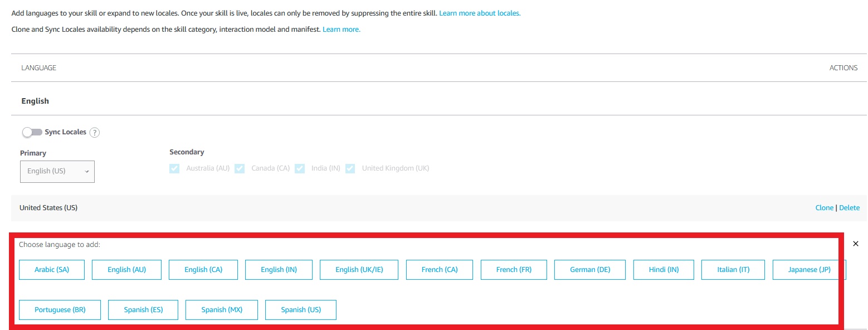Open the Clone and Sync Learn more link
The height and width of the screenshot is (330, 868).
[341, 29]
